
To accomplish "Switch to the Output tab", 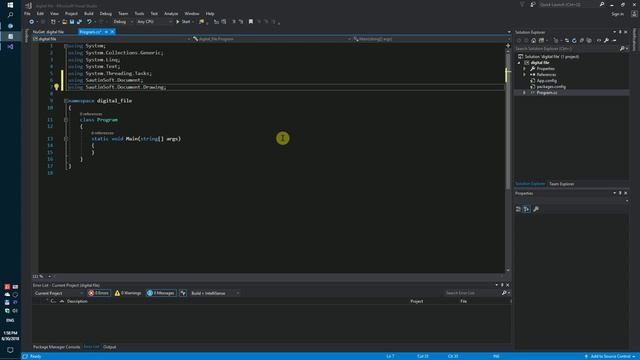I will [109, 347].
